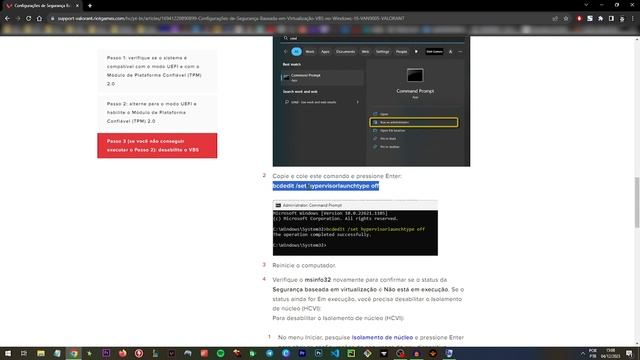Open the Windows notification center
The width and height of the screenshot is (640, 360).
click(629, 353)
